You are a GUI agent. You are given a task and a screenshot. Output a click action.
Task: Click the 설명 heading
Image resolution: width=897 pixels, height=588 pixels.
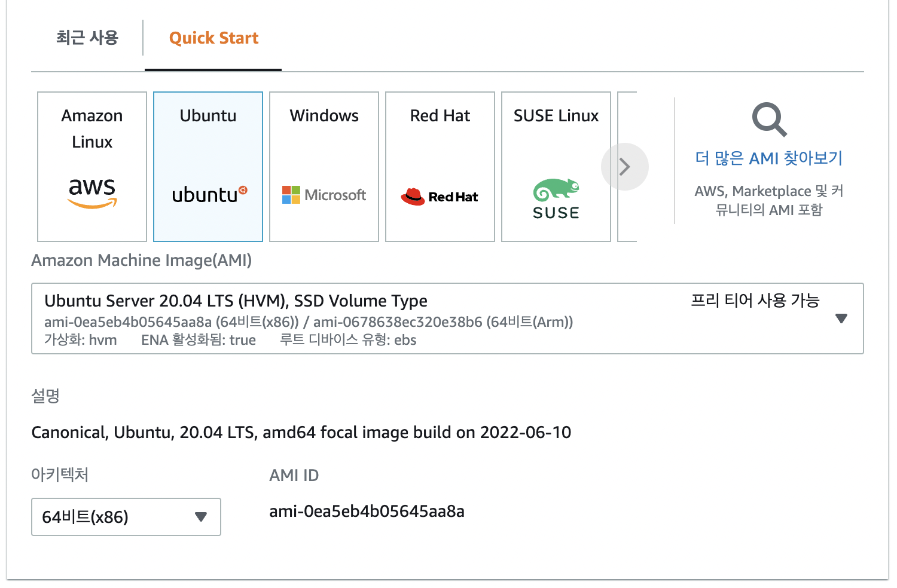click(45, 396)
